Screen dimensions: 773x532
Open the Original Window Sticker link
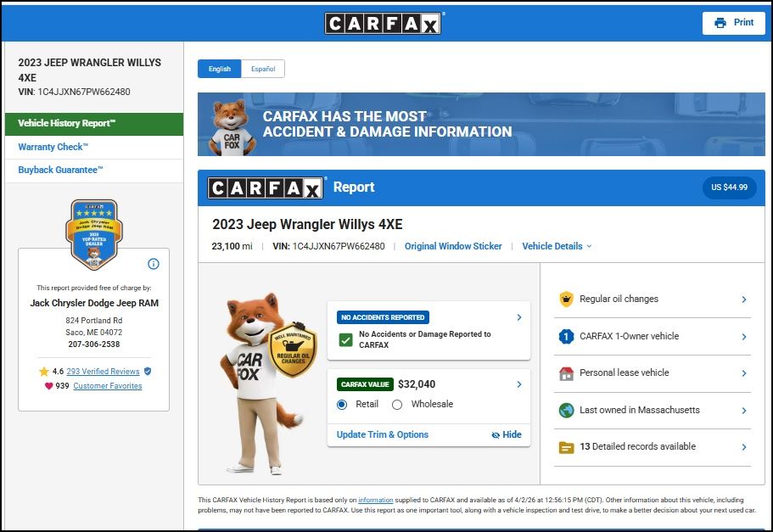[x=453, y=247]
